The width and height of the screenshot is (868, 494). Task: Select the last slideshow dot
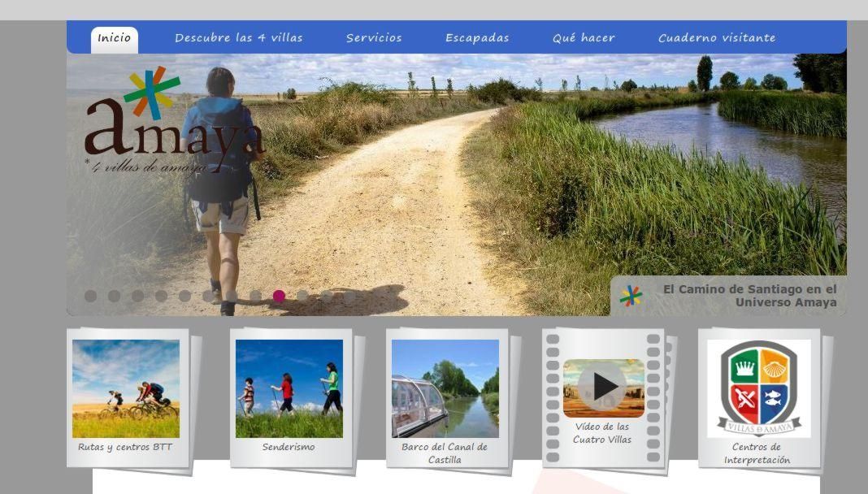click(349, 296)
